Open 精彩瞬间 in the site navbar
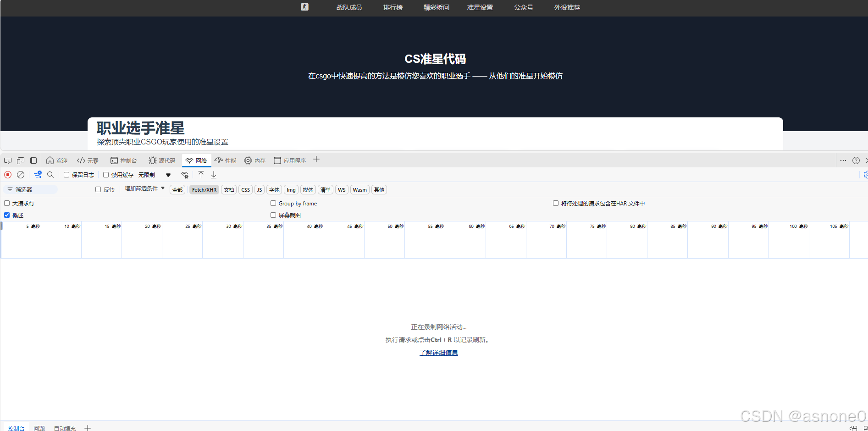 tap(437, 7)
